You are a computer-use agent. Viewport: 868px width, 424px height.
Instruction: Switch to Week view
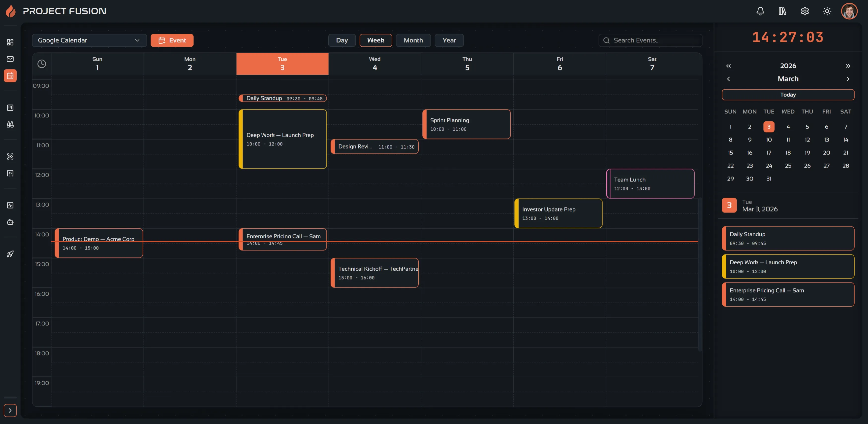376,40
